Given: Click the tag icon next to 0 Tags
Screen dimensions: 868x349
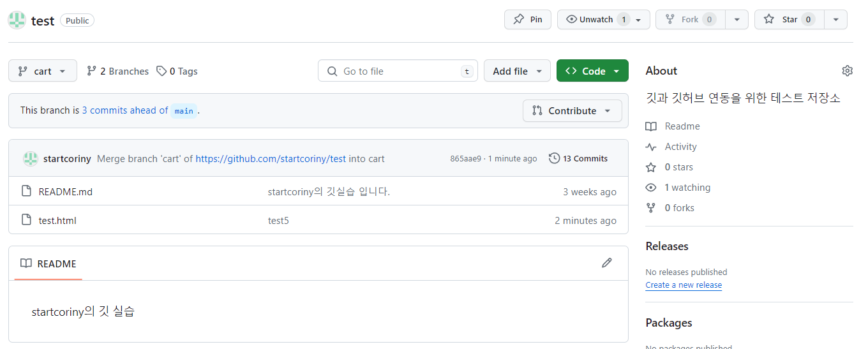Looking at the screenshot, I should click(161, 71).
